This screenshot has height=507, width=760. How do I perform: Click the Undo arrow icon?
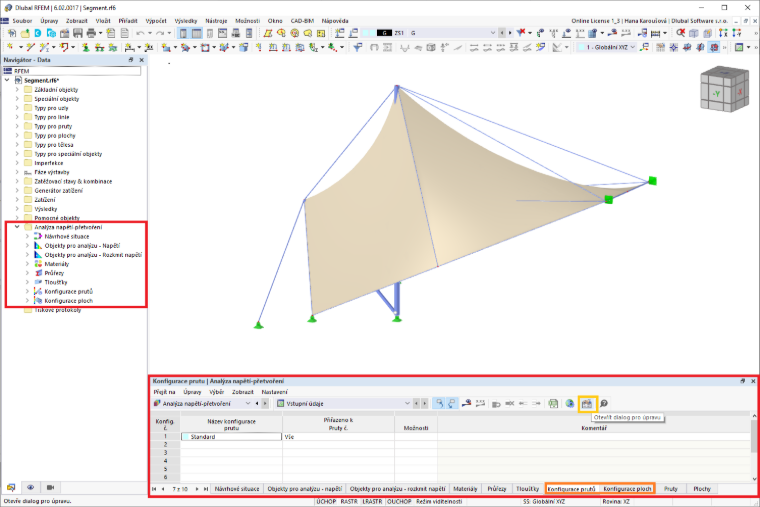pos(141,33)
